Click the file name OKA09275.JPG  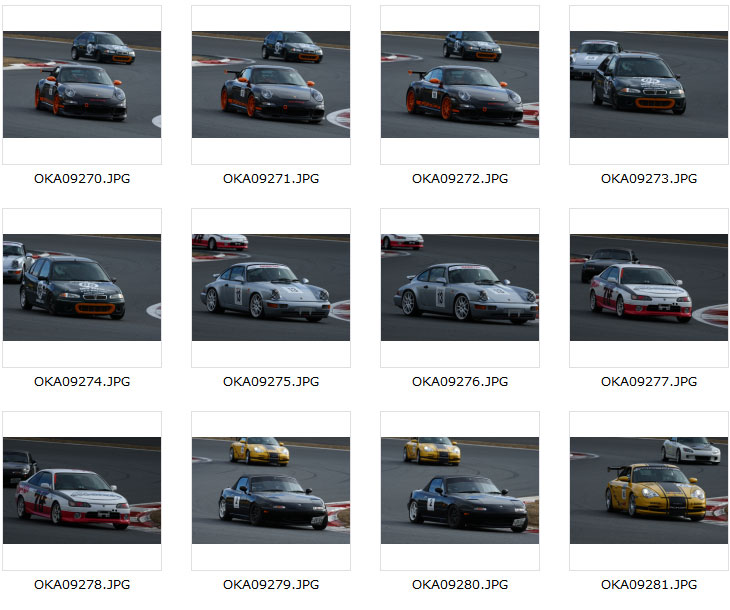pos(271,382)
